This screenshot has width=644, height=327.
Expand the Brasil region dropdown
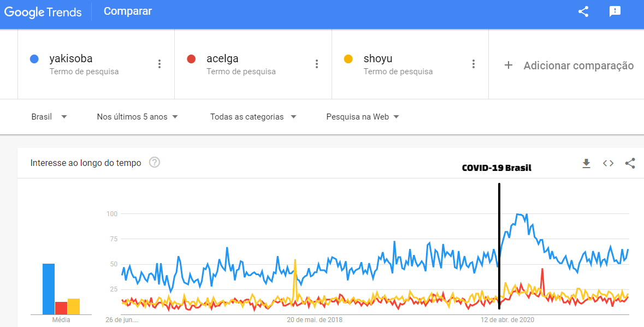(49, 116)
